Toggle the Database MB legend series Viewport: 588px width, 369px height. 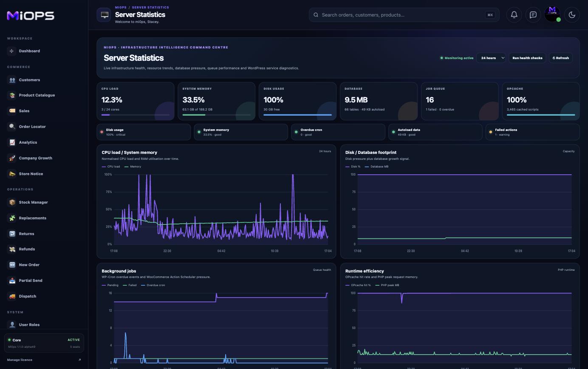(x=377, y=167)
